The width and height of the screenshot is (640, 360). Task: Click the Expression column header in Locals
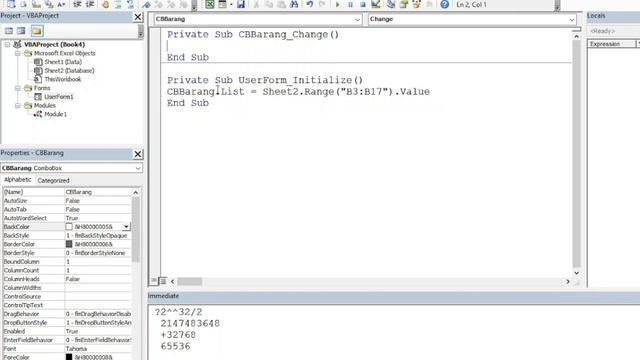(611, 44)
